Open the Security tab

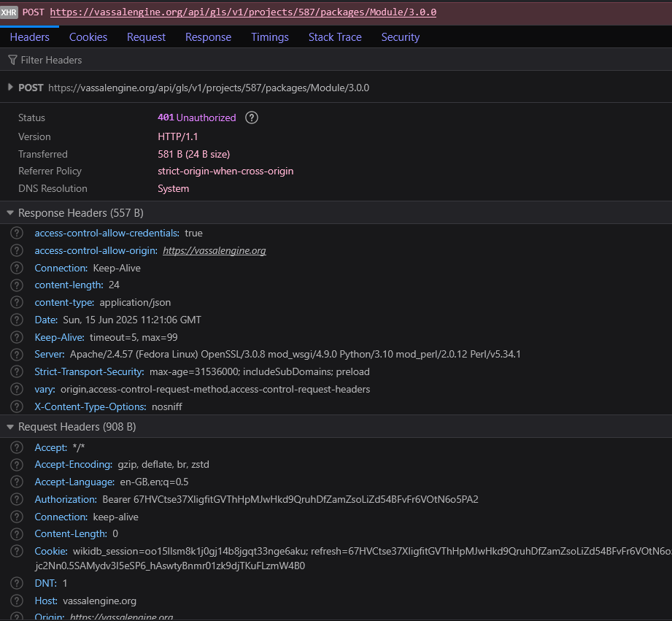401,37
